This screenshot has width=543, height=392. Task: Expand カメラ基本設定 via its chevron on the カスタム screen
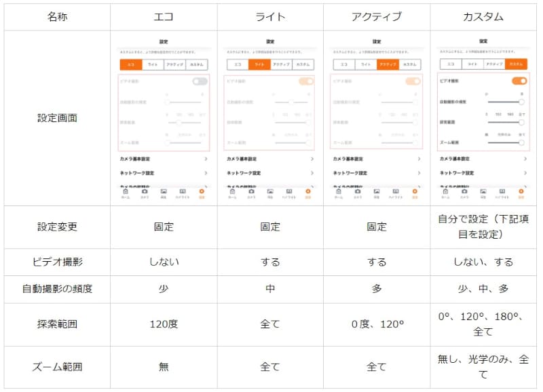525,158
